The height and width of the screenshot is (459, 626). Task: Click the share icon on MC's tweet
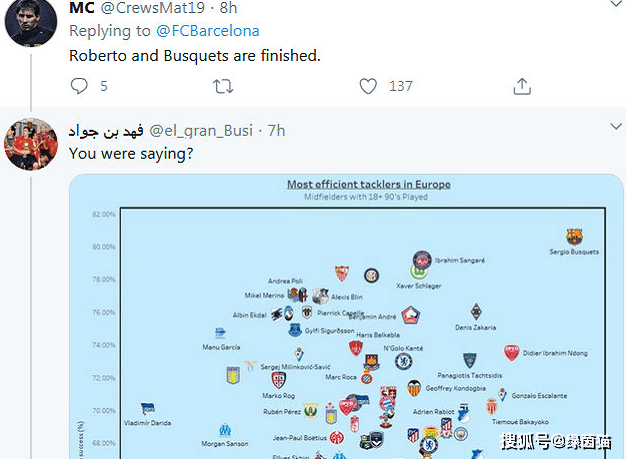click(x=522, y=86)
